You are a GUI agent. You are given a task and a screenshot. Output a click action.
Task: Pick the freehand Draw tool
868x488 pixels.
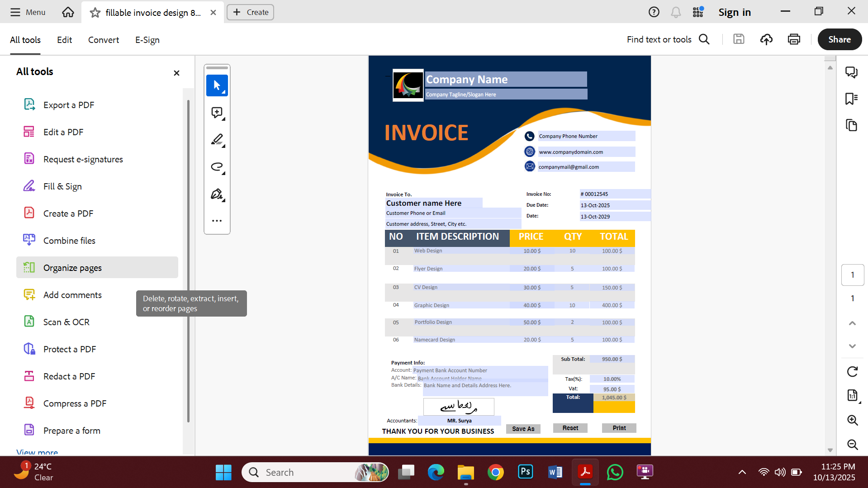point(217,166)
